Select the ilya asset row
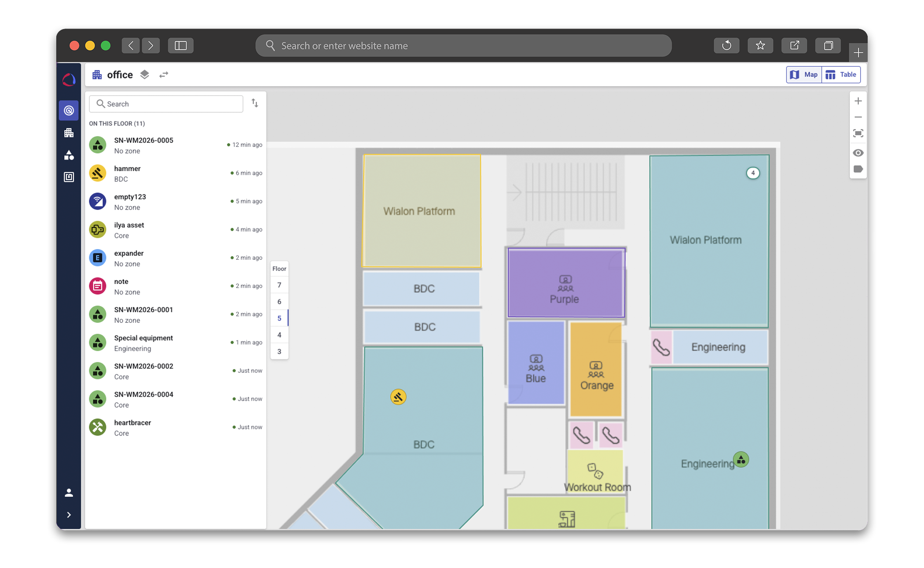 [176, 230]
